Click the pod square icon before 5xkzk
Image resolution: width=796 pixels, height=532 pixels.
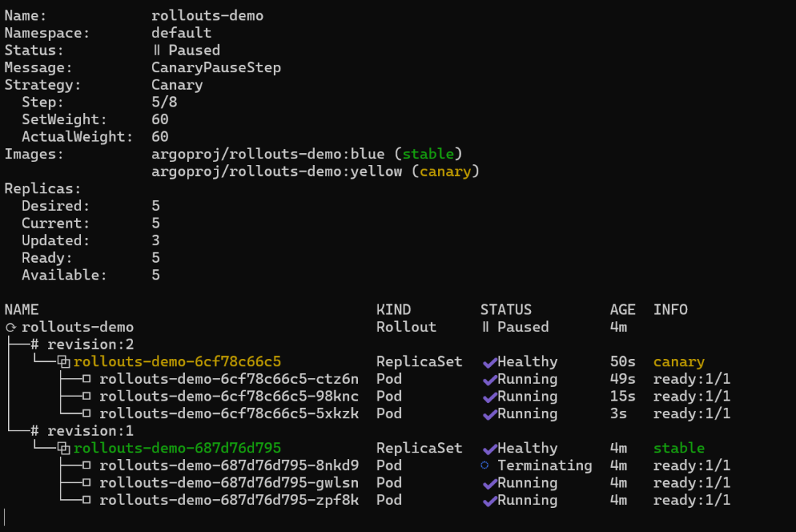pos(86,414)
